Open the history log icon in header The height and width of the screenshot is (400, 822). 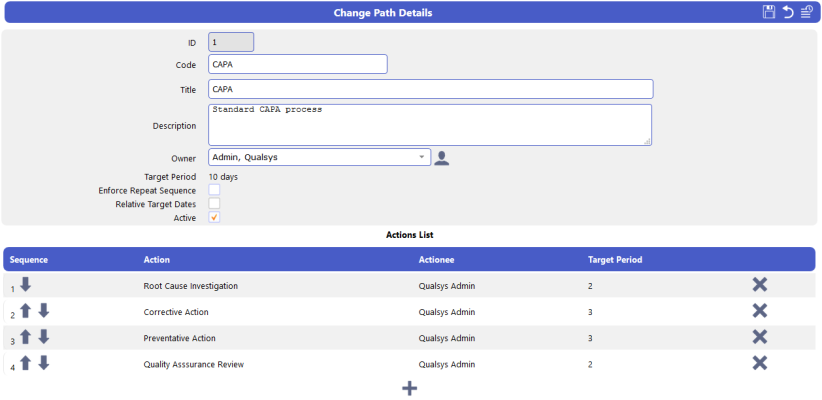[807, 13]
